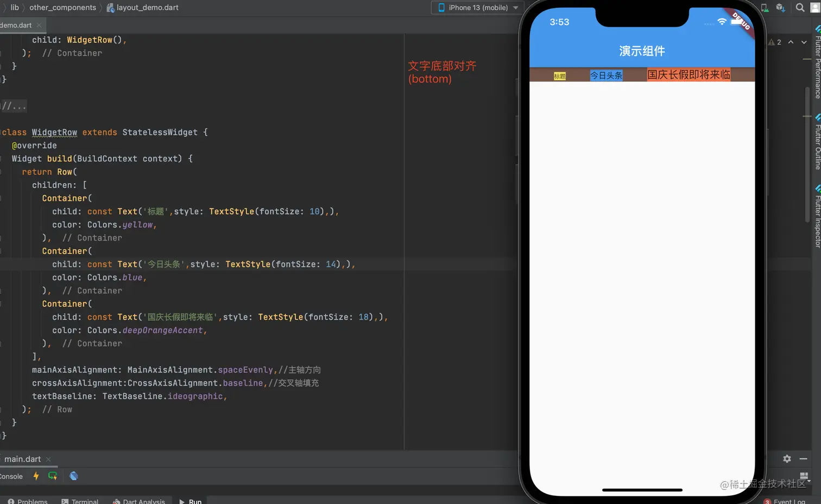
Task: Open the Problems tool window
Action: click(28, 501)
